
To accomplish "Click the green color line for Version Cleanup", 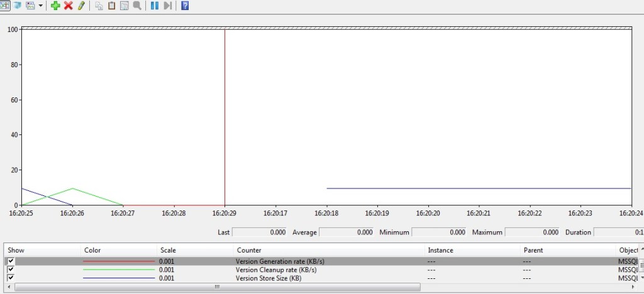I will click(118, 269).
